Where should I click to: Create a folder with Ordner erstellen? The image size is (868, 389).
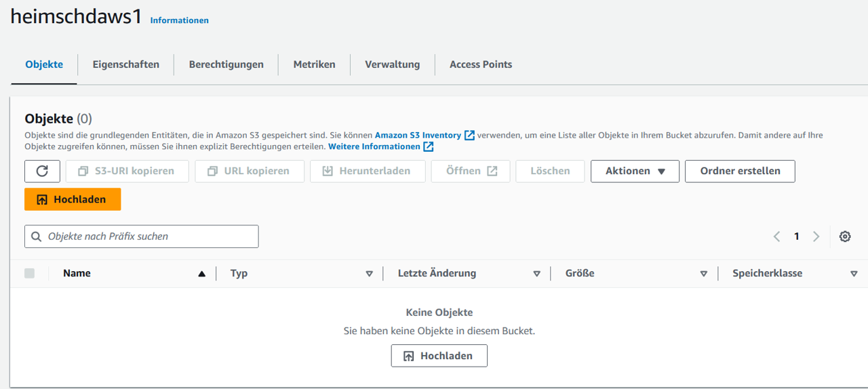pyautogui.click(x=740, y=171)
